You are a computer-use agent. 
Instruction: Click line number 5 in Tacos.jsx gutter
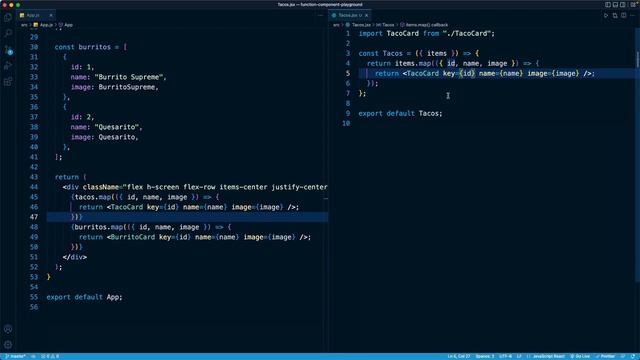pyautogui.click(x=348, y=73)
